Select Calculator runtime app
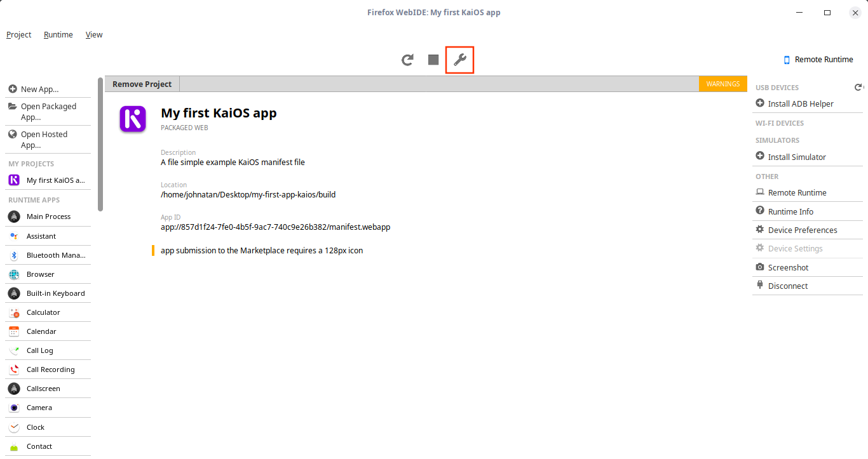 click(x=49, y=312)
